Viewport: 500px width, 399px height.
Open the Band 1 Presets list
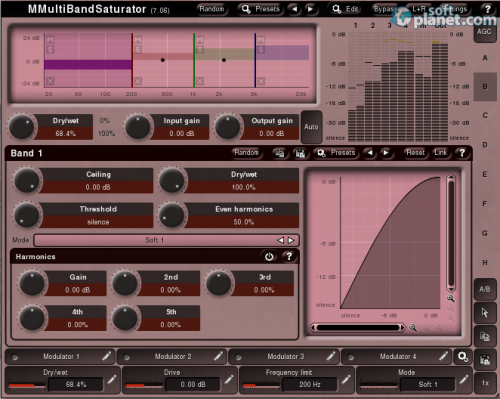coord(336,153)
